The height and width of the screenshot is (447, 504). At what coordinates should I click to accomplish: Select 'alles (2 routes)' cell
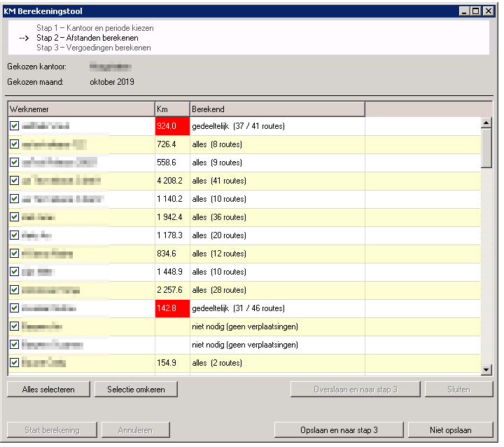[277, 363]
